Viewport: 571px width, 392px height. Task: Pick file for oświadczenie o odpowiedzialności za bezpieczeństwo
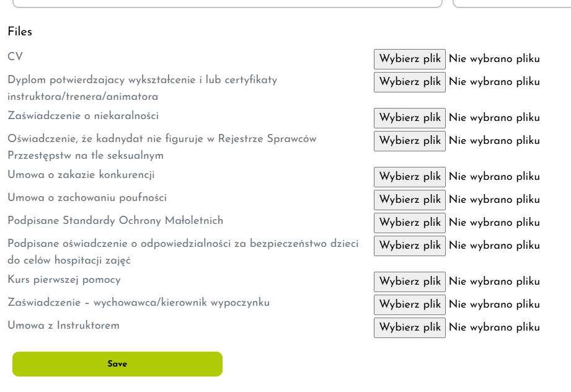click(x=409, y=246)
